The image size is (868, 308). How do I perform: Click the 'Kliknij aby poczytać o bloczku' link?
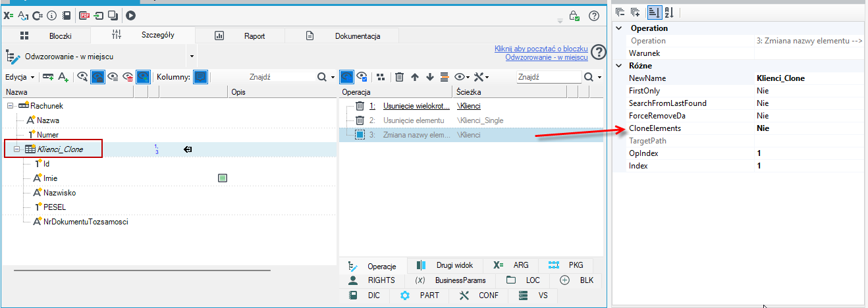tap(541, 49)
